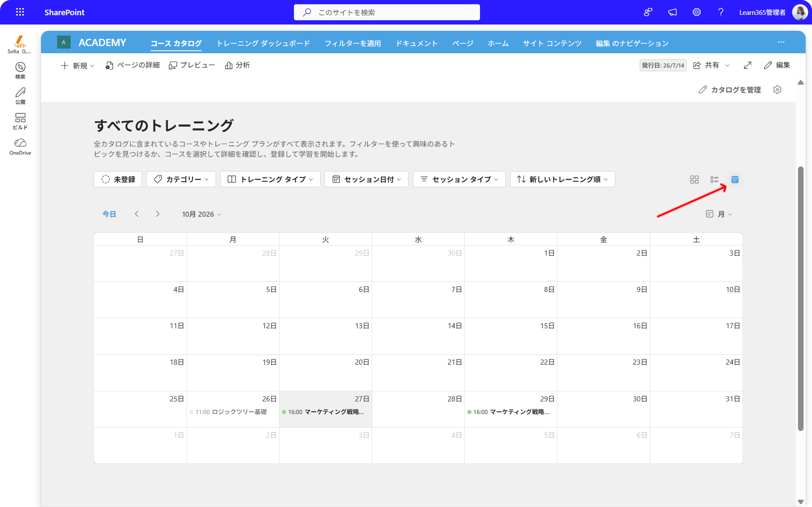Switch to calendar view
Image resolution: width=812 pixels, height=507 pixels.
click(735, 179)
